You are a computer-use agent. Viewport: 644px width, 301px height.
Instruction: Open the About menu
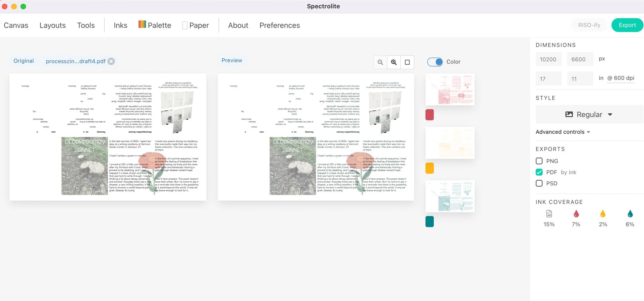238,25
